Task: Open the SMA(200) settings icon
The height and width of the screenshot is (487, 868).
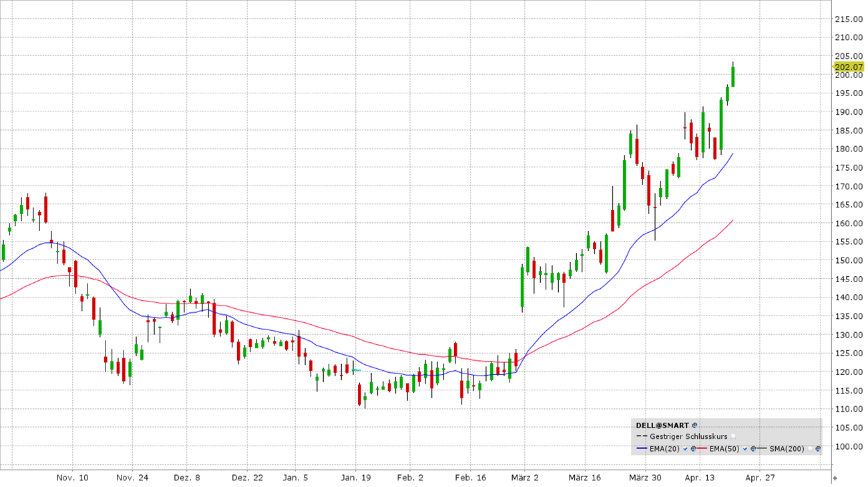Action: [x=818, y=449]
